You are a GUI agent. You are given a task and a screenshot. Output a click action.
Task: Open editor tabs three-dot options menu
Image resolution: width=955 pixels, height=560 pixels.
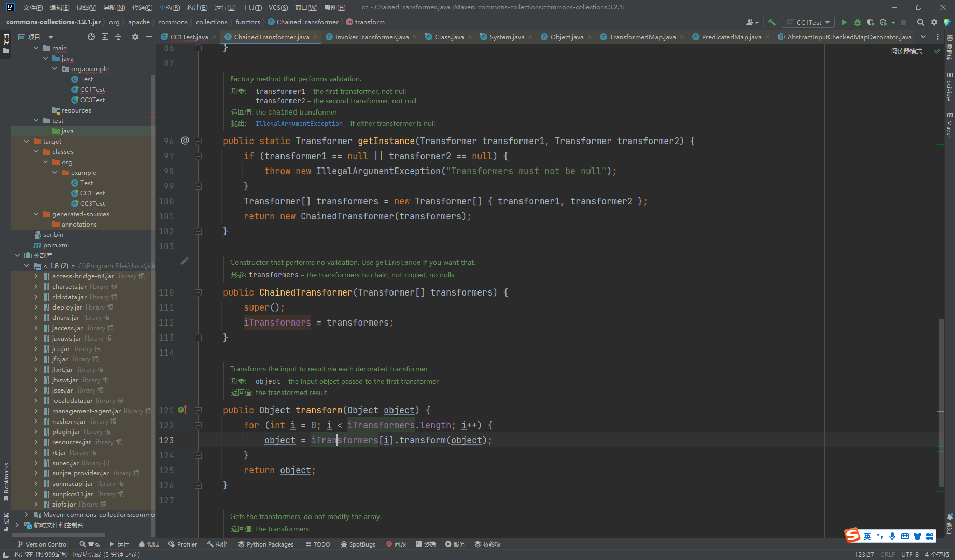click(x=937, y=37)
